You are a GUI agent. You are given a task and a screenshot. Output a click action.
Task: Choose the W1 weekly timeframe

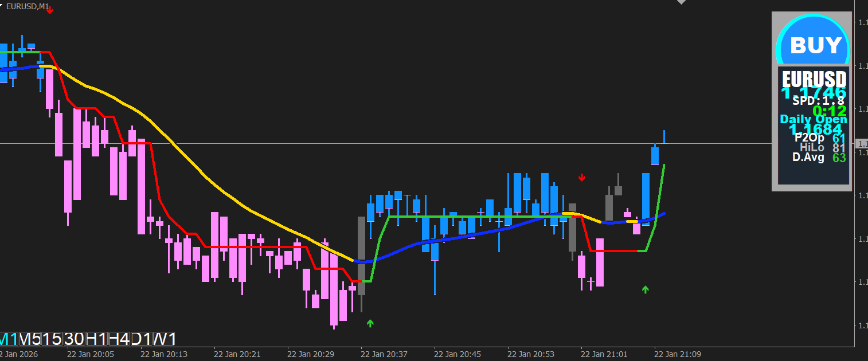(165, 339)
